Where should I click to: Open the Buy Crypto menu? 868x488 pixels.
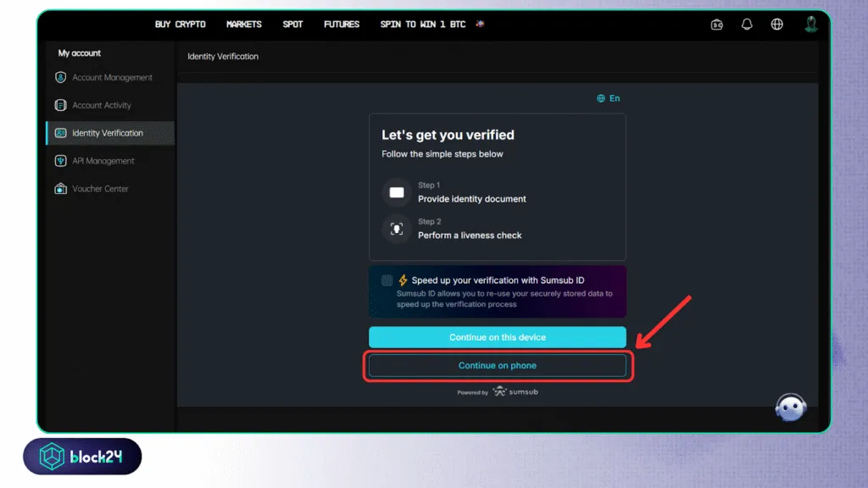point(180,25)
